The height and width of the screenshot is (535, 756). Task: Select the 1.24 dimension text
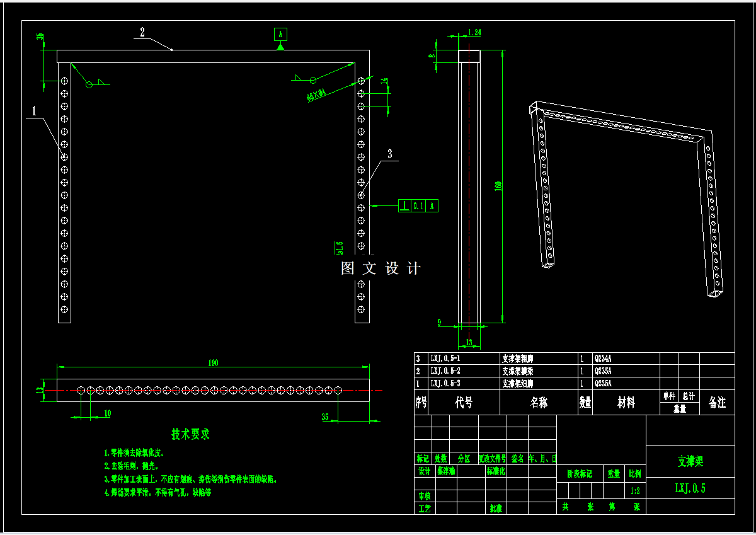[474, 32]
